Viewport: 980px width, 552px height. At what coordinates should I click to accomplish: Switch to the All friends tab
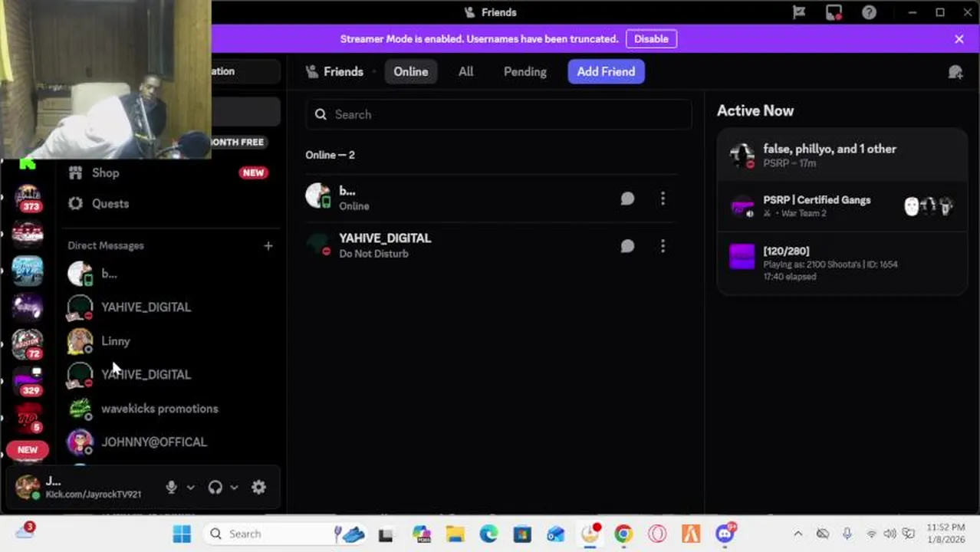465,71
